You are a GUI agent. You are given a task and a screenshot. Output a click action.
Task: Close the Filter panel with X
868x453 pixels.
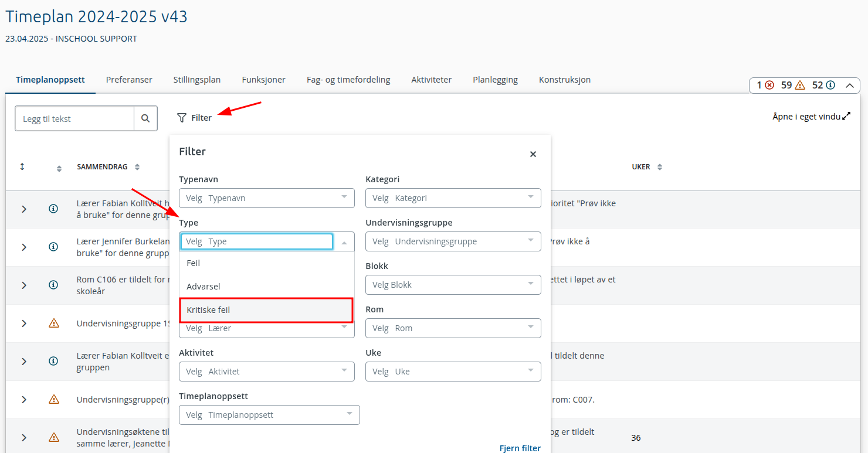click(x=533, y=154)
